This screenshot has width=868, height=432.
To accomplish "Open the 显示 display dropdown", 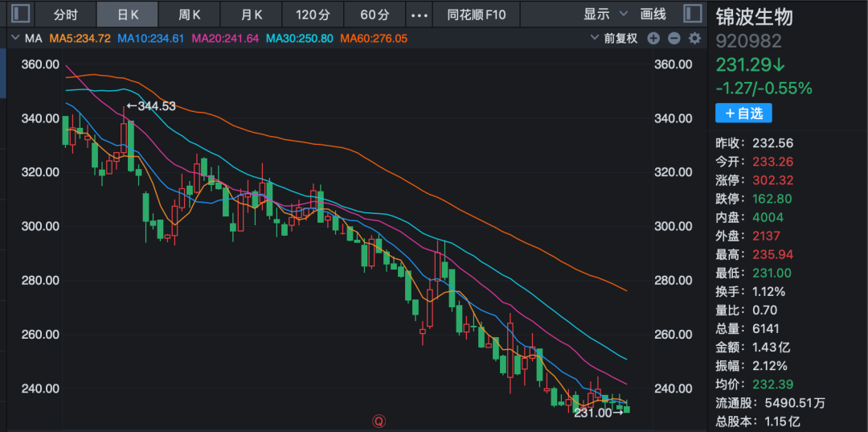I will pyautogui.click(x=601, y=14).
